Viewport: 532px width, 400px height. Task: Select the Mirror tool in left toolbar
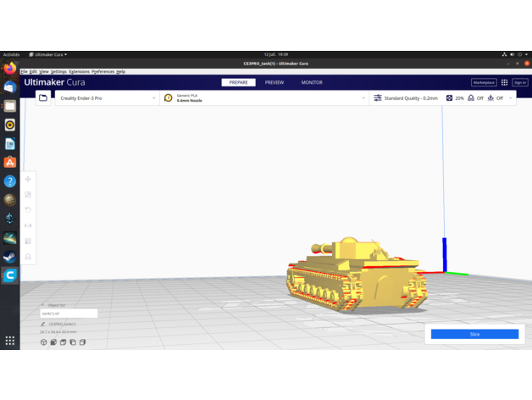28,225
